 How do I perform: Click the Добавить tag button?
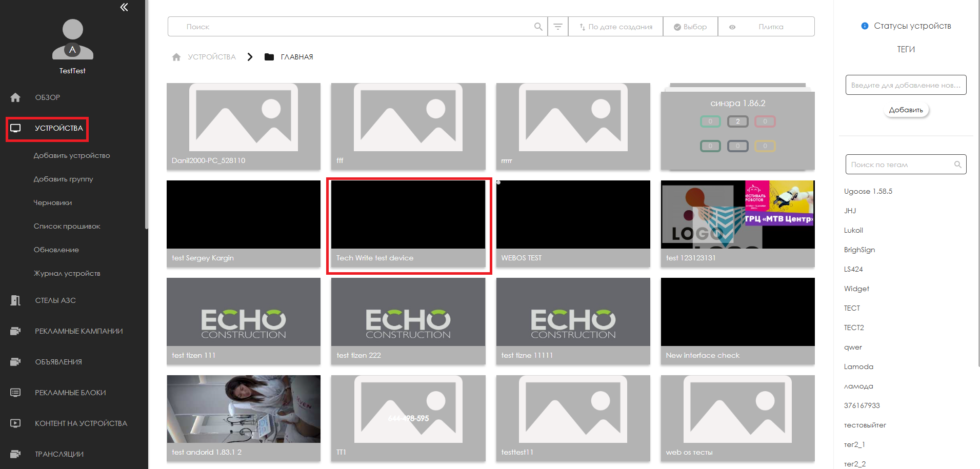906,110
